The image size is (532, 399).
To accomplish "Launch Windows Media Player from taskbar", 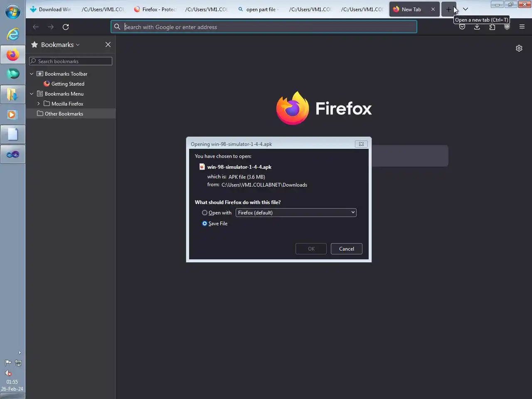I will coord(13,114).
